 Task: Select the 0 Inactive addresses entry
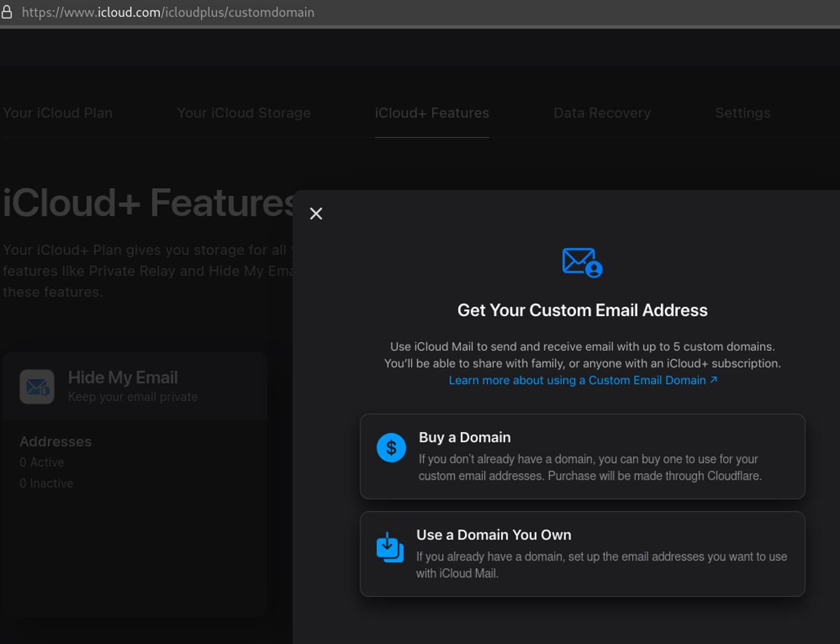[x=46, y=483]
